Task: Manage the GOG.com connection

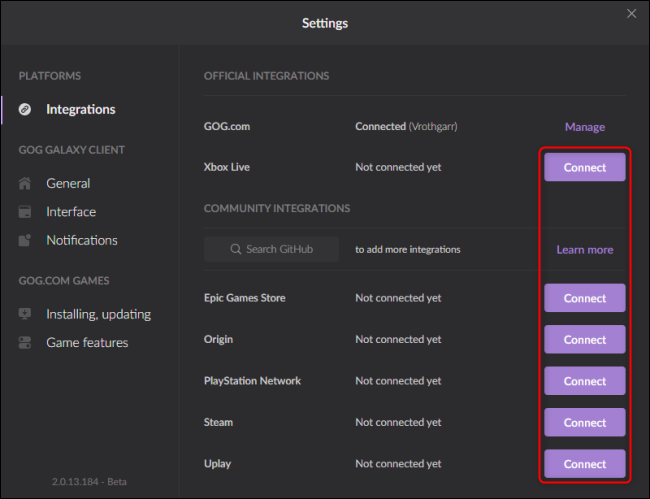Action: click(584, 127)
